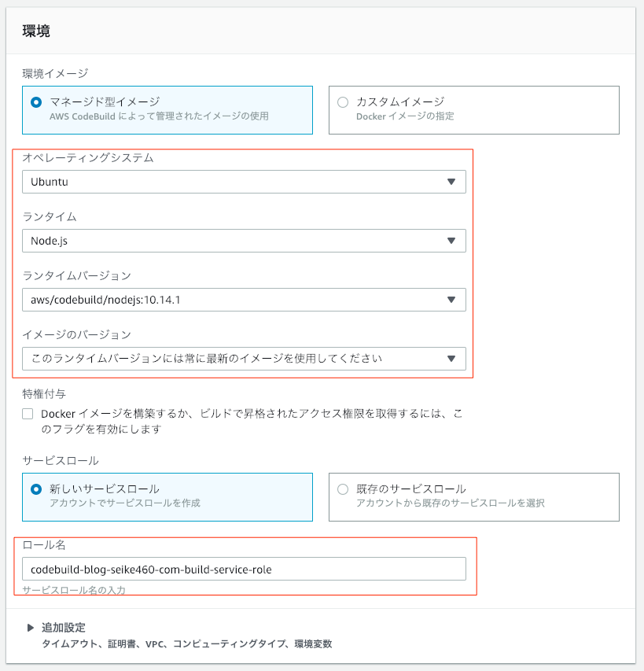This screenshot has height=671, width=644.
Task: Click the ロール名 field label
Action: 38,545
